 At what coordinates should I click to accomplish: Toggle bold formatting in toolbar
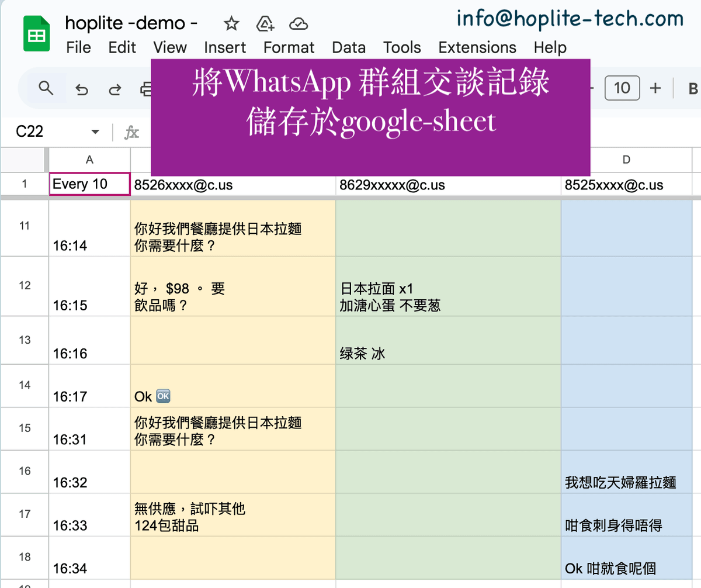(x=693, y=89)
